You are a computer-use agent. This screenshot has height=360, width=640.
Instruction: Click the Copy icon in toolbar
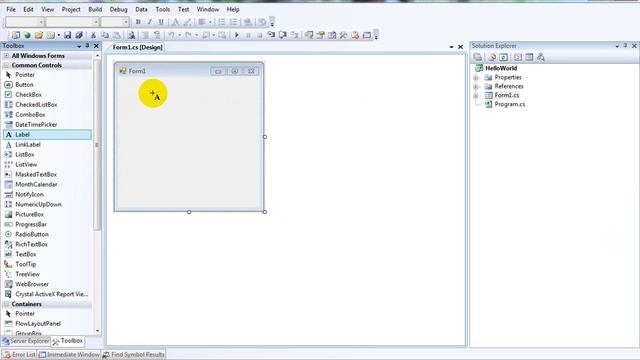(x=105, y=35)
